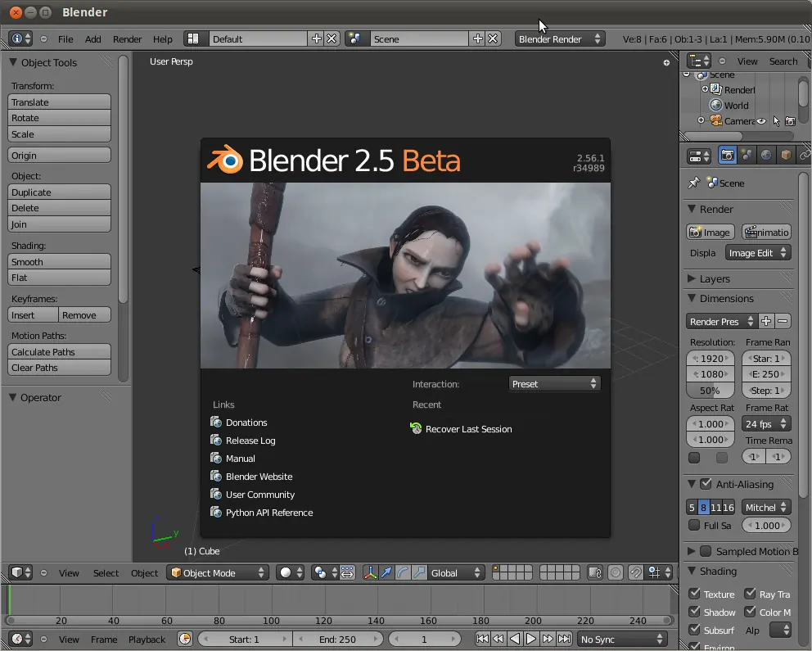Open the Object properties cube icon
The width and height of the screenshot is (812, 651).
(x=786, y=155)
